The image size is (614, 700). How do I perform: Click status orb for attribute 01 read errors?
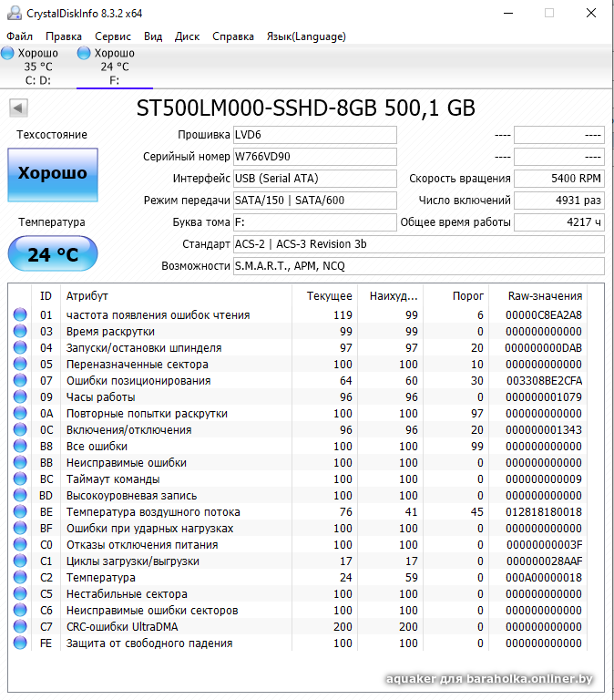(20, 314)
